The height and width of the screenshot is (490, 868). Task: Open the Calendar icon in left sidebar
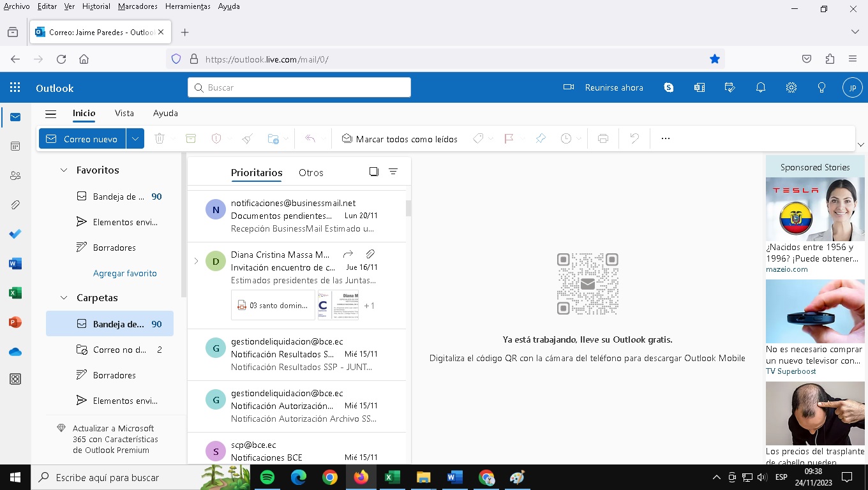[x=15, y=146]
